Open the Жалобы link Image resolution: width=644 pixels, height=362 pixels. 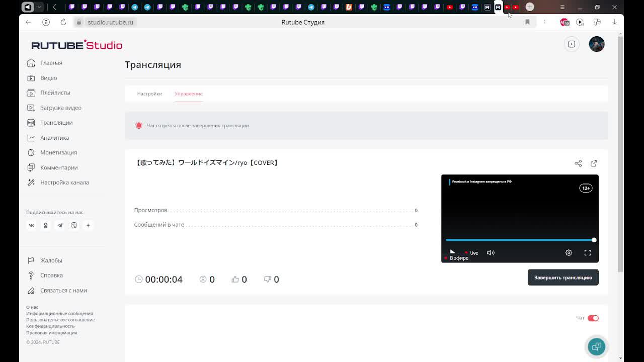[44, 260]
